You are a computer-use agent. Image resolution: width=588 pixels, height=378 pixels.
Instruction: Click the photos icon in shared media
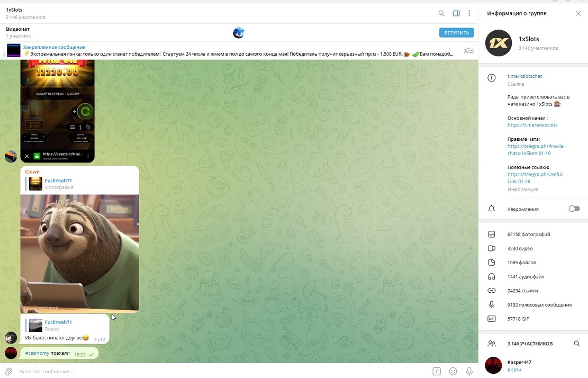491,235
